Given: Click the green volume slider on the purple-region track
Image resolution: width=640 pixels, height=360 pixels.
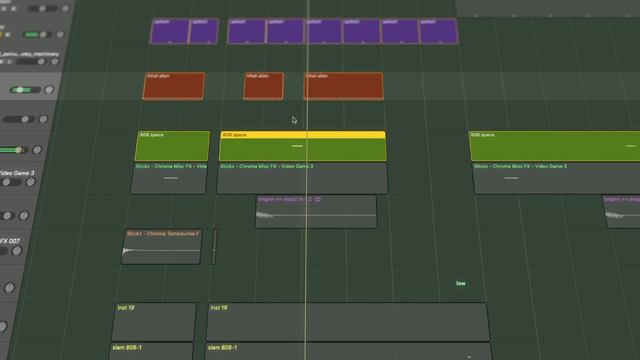Looking at the screenshot, I should (x=37, y=35).
